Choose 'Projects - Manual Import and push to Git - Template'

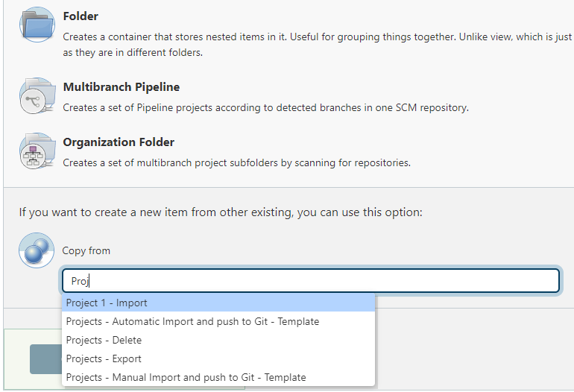186,377
